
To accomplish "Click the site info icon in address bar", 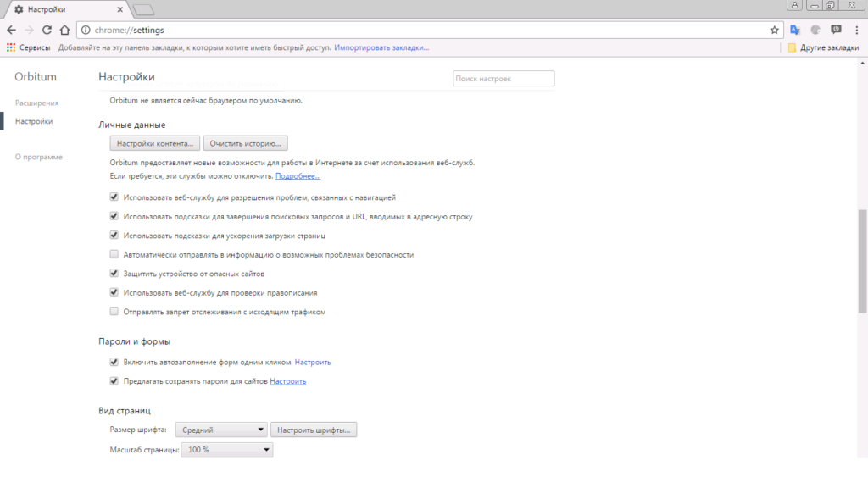I will pyautogui.click(x=86, y=30).
